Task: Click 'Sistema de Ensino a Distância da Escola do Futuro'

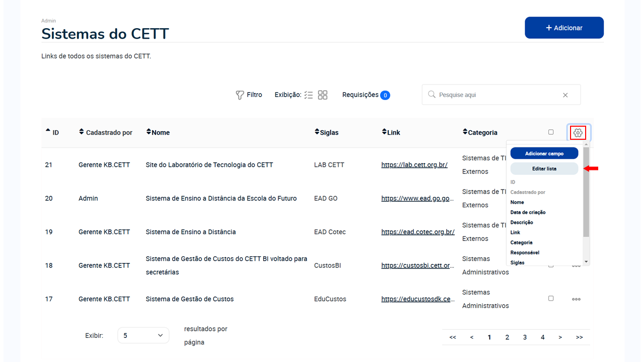Action: point(221,199)
